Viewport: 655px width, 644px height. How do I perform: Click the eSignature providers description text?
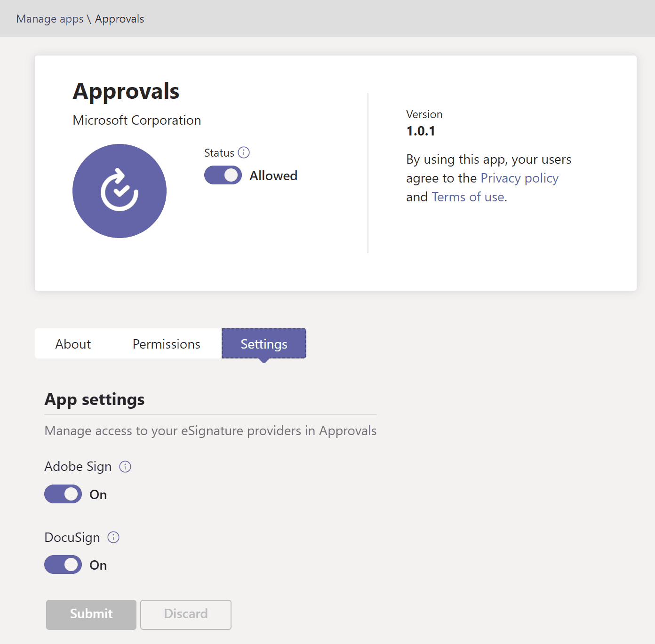(210, 431)
